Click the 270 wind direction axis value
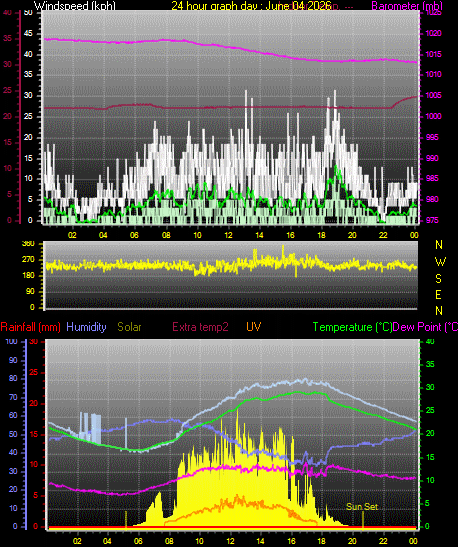The width and height of the screenshot is (458, 547). tap(28, 260)
